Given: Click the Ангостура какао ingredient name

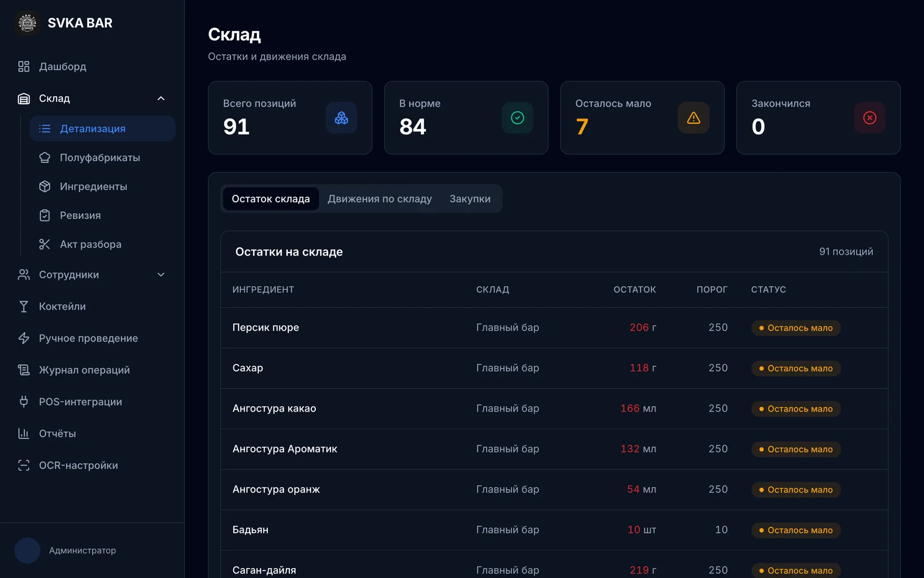Looking at the screenshot, I should click(274, 409).
